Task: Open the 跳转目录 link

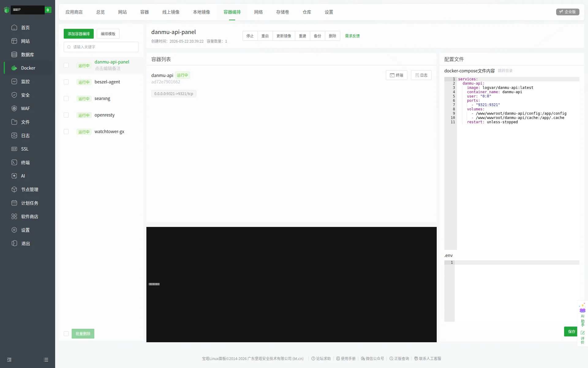Action: [x=505, y=71]
